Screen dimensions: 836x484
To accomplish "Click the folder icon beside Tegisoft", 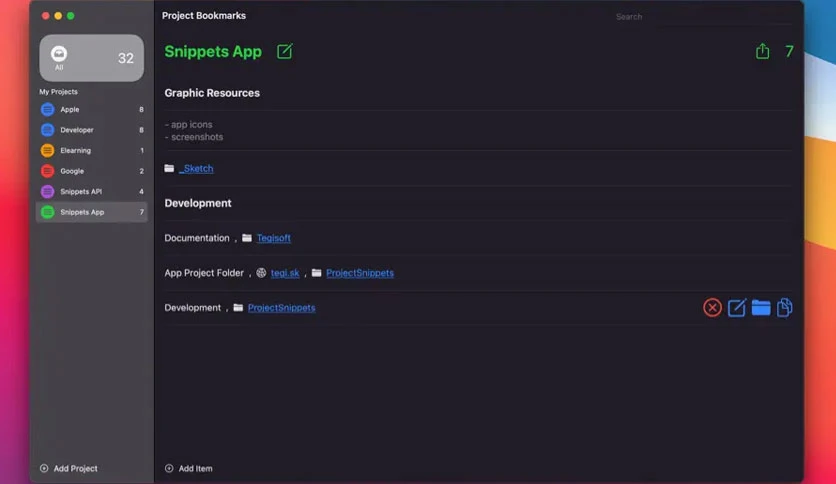I will (x=247, y=238).
